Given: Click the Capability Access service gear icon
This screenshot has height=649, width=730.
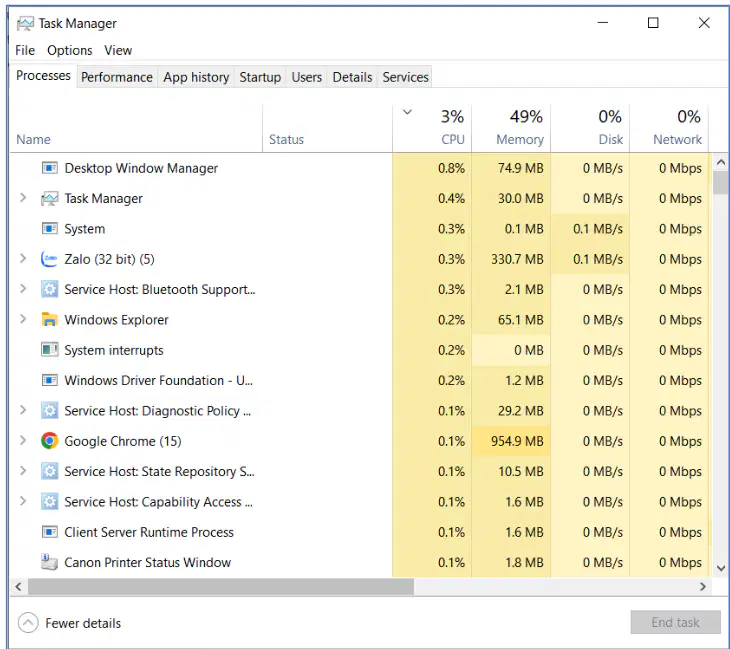Looking at the screenshot, I should pos(50,501).
